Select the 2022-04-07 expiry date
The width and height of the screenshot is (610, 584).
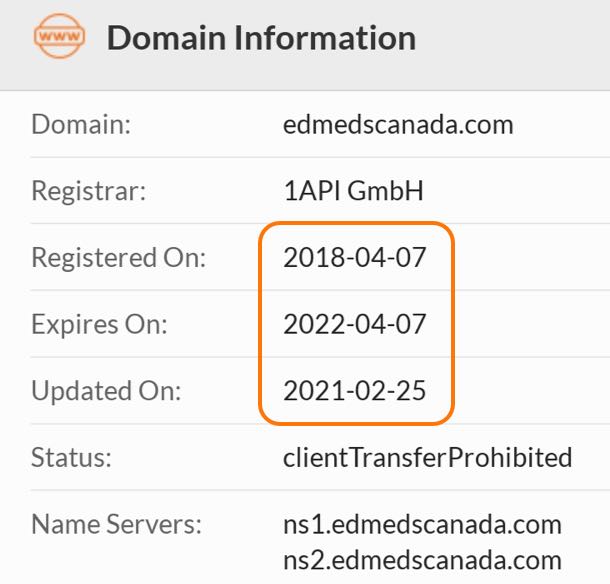tap(354, 324)
